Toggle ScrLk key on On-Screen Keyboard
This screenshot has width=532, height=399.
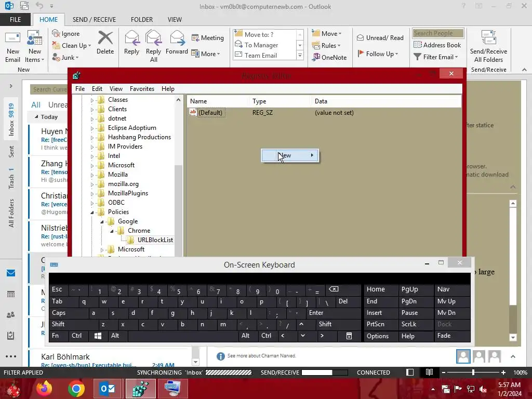coord(416,324)
